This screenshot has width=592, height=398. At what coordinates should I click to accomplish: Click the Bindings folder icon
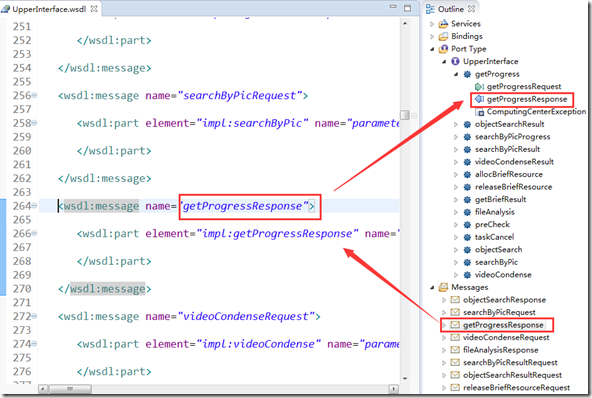(x=443, y=36)
